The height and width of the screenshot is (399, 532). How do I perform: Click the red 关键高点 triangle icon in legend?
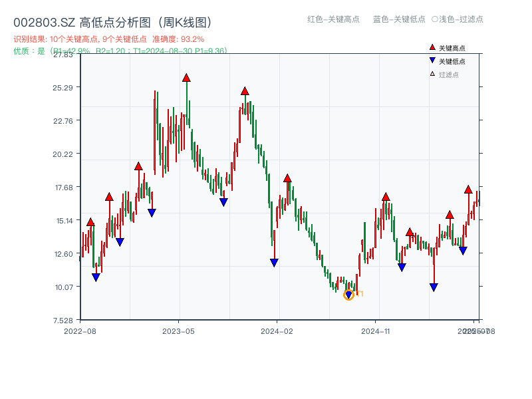(x=432, y=47)
